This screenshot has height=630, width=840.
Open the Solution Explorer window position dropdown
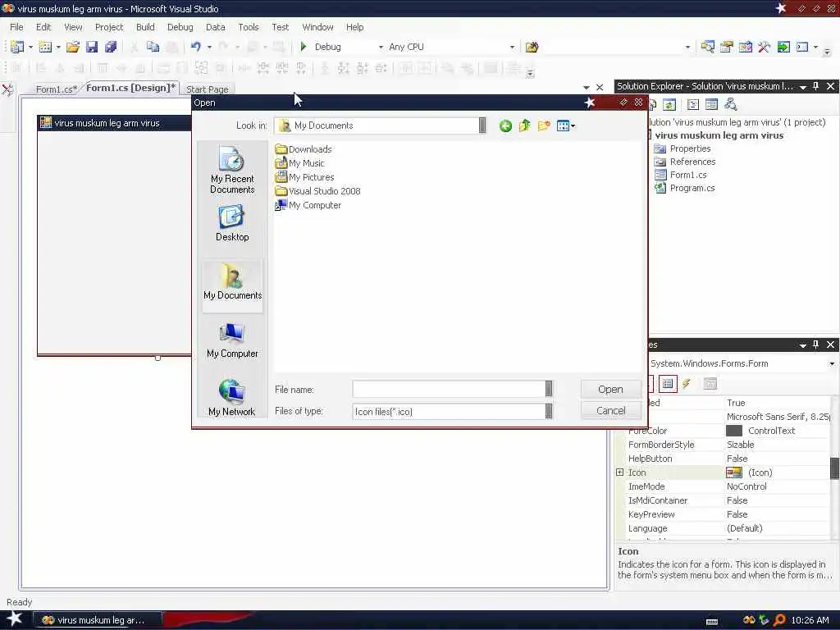click(x=803, y=87)
